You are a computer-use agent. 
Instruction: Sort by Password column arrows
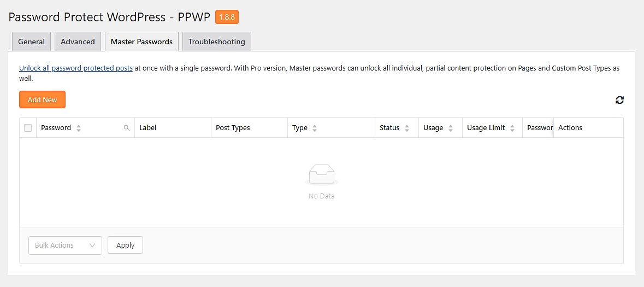79,128
